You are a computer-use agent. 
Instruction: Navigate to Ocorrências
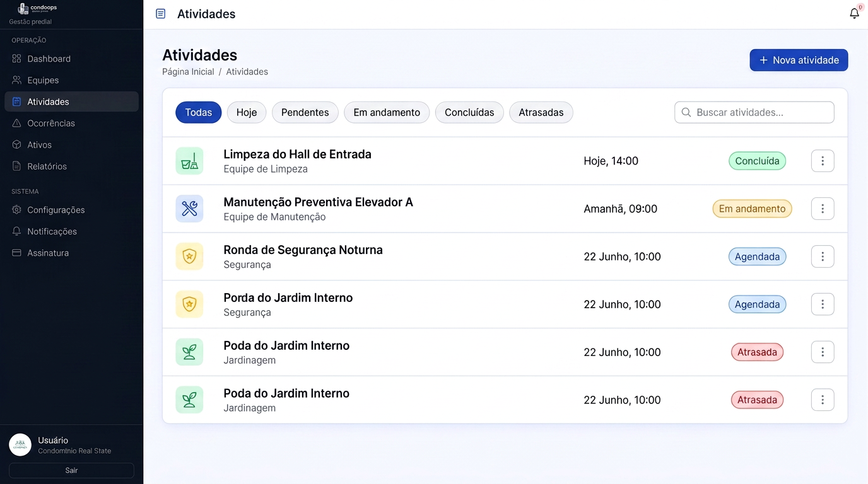point(71,123)
